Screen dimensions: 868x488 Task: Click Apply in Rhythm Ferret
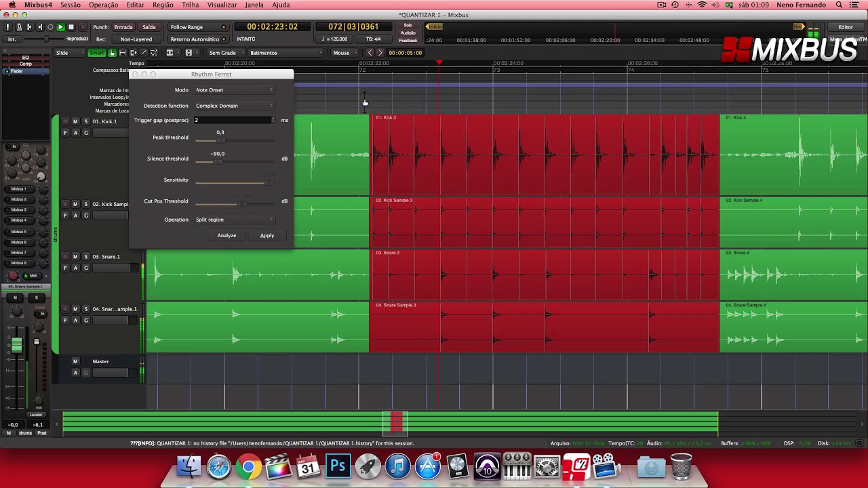point(267,235)
